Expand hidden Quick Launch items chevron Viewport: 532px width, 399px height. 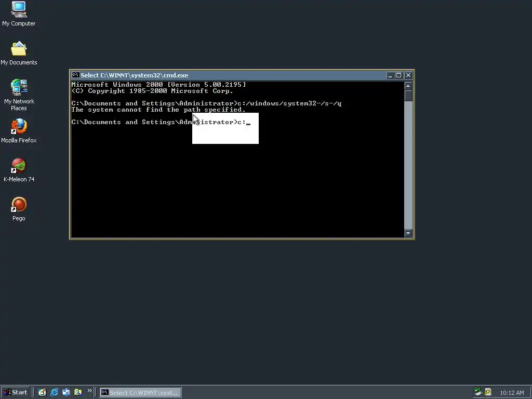pos(89,391)
